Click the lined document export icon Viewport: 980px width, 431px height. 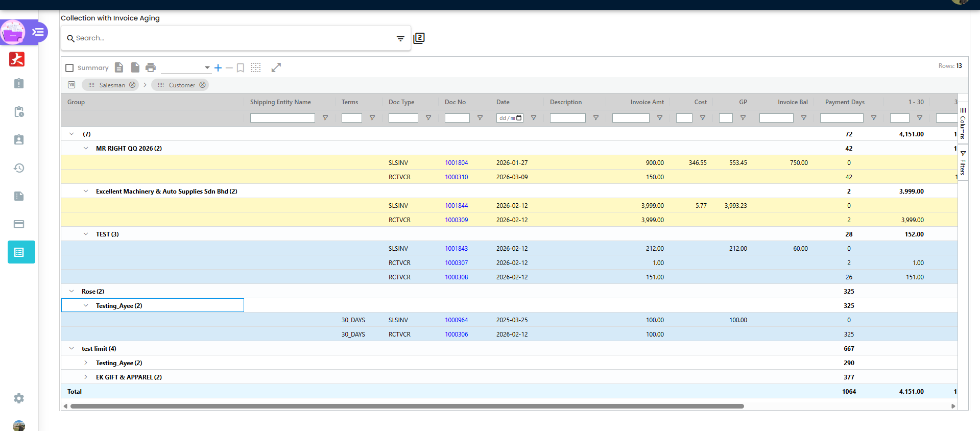119,67
